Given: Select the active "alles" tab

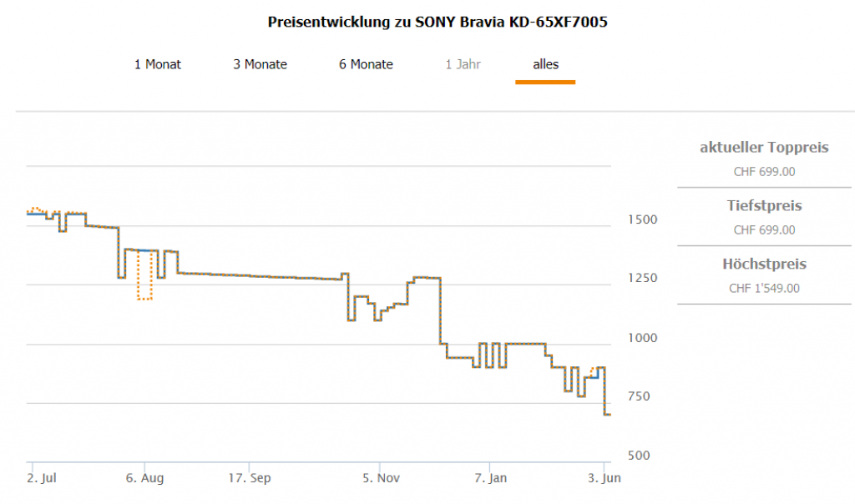Looking at the screenshot, I should (x=545, y=64).
